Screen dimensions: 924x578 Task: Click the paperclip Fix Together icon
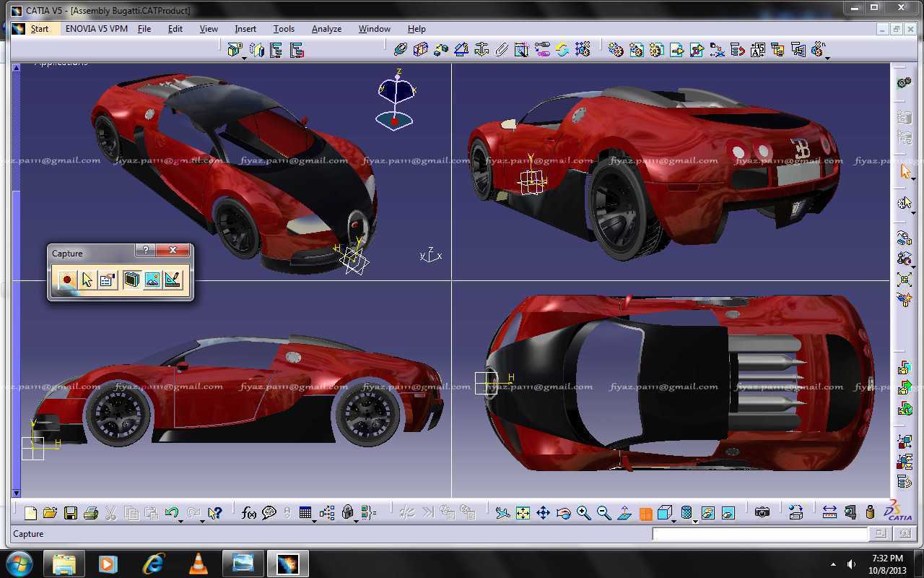[502, 49]
